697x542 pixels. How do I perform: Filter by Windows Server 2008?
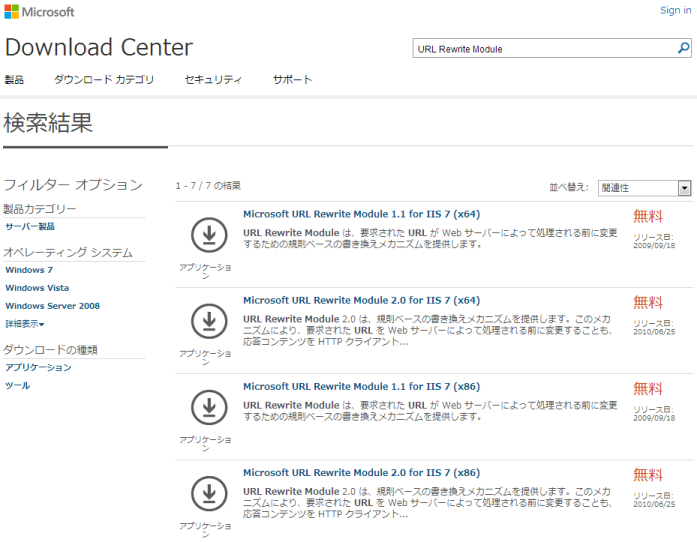52,306
